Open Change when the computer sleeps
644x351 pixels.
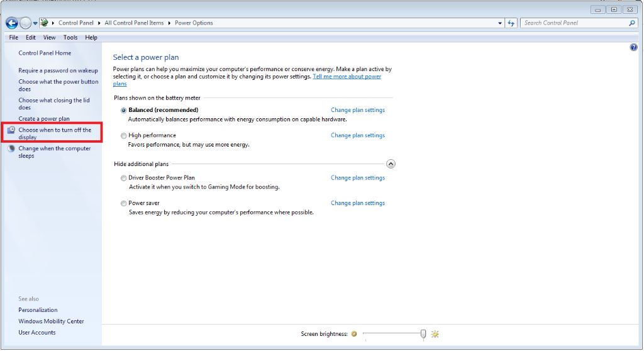coord(54,152)
